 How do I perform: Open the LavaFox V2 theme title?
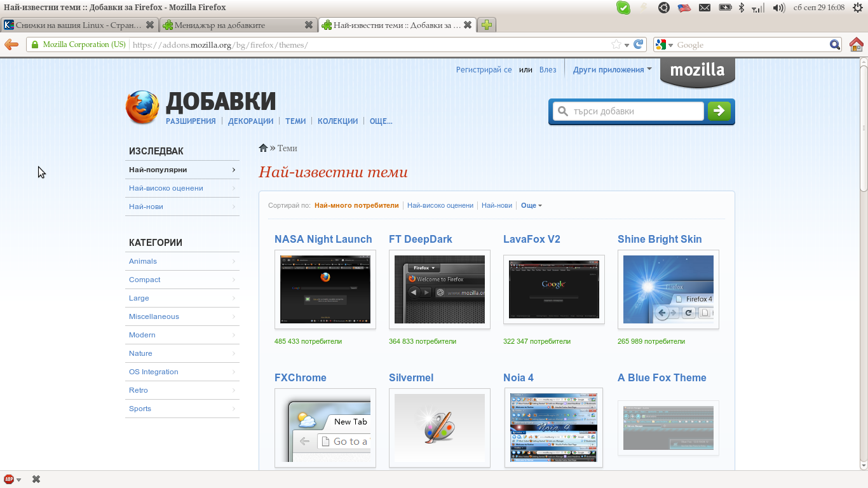[532, 239]
